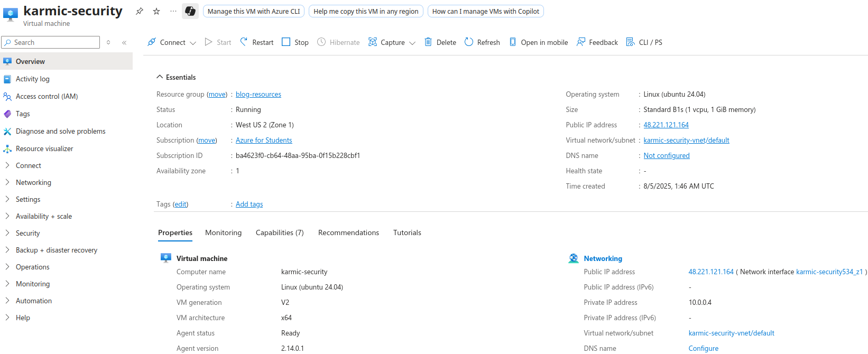Select Overview in the sidebar

tap(66, 61)
